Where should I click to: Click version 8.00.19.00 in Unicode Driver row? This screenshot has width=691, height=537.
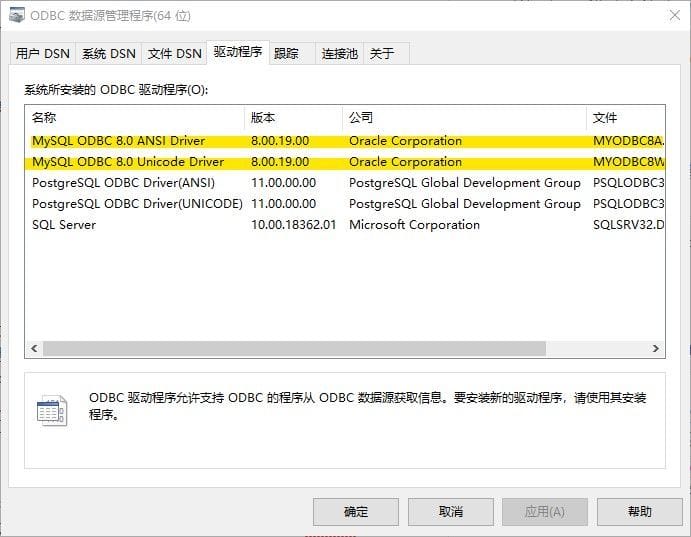click(x=280, y=162)
